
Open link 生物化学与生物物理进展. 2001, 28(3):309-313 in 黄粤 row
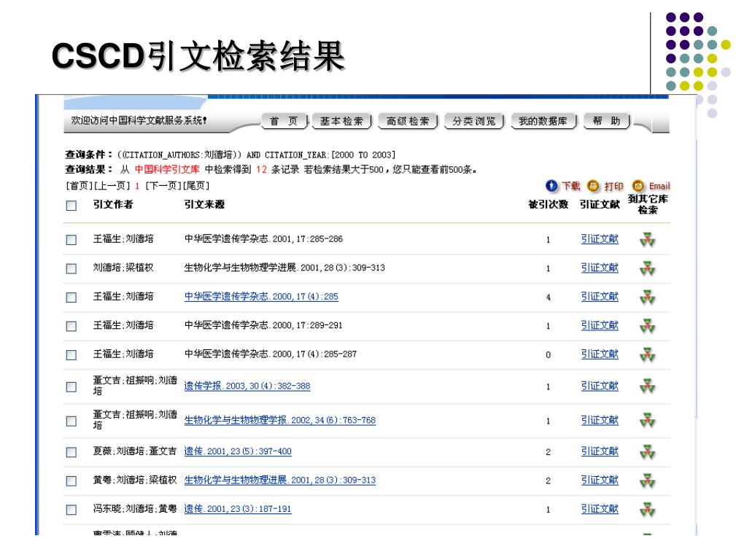pyautogui.click(x=280, y=480)
